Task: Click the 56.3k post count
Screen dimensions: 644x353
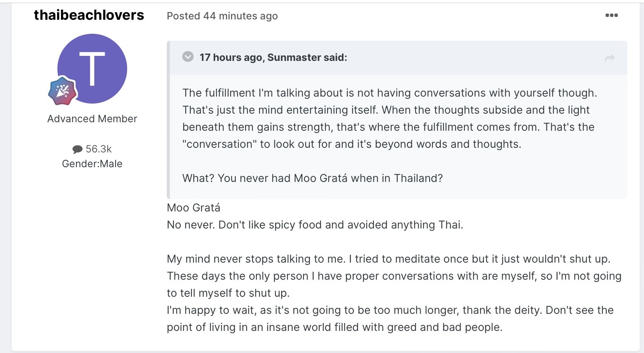Action: 98,149
